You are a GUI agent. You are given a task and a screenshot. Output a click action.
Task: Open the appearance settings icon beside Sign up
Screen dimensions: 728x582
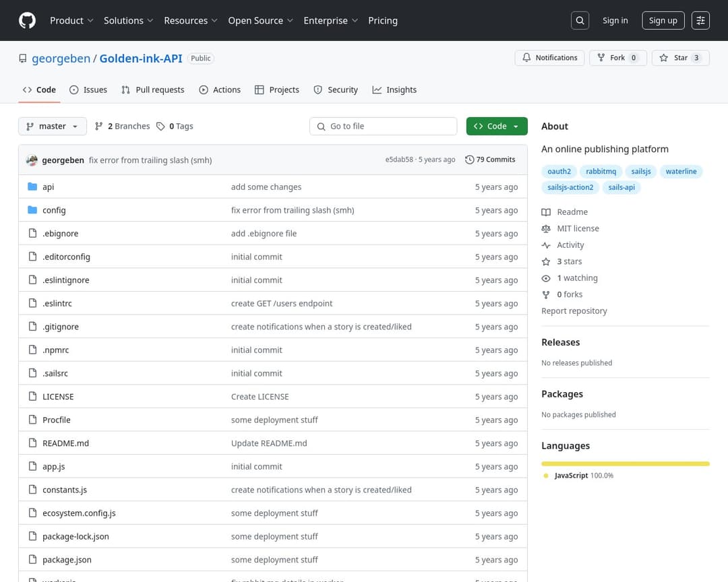pyautogui.click(x=700, y=20)
